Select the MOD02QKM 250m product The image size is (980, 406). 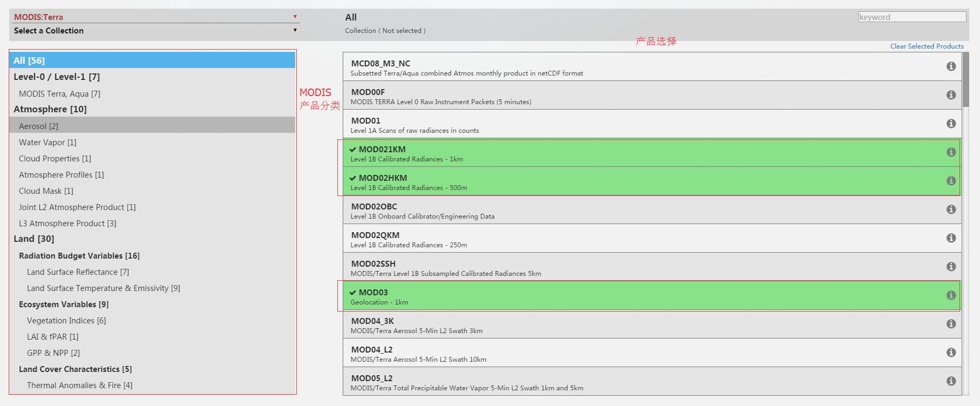tap(652, 239)
